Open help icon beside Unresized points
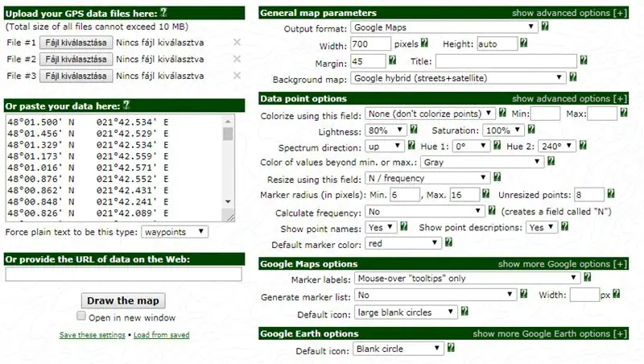This screenshot has width=644, height=364. 611,193
